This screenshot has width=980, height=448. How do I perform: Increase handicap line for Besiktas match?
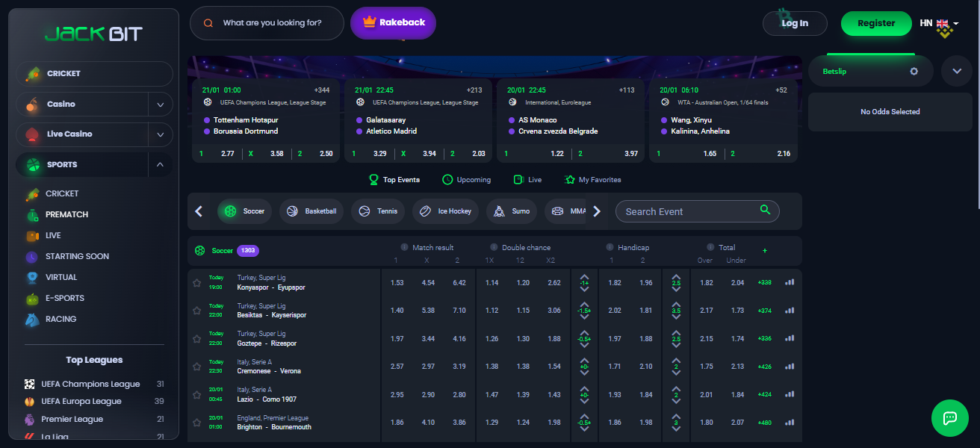tap(584, 302)
